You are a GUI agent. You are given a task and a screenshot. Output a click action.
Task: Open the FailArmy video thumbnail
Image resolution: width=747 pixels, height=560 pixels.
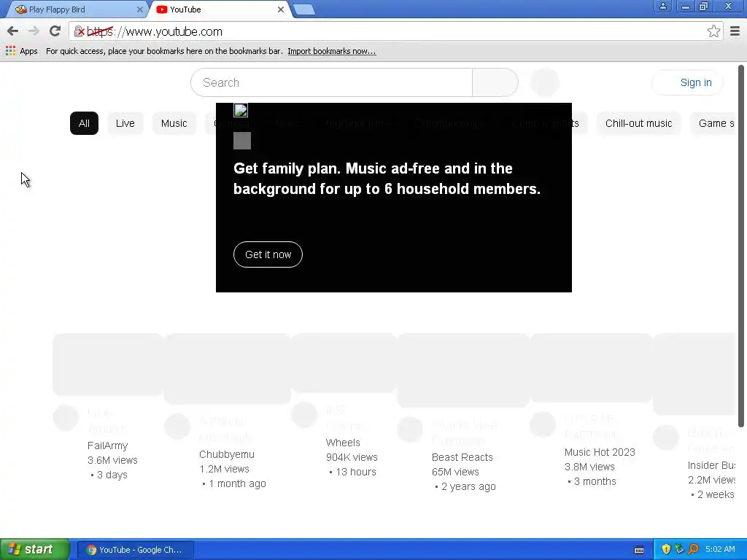tap(108, 365)
